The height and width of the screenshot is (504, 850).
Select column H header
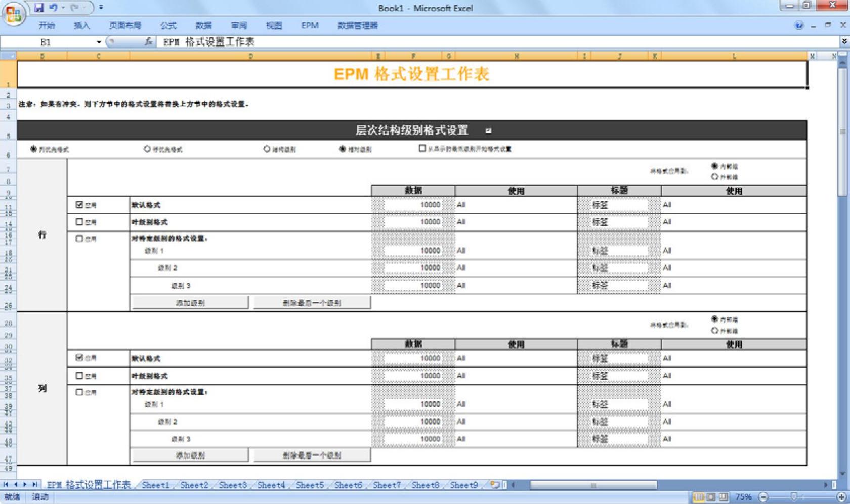point(516,56)
